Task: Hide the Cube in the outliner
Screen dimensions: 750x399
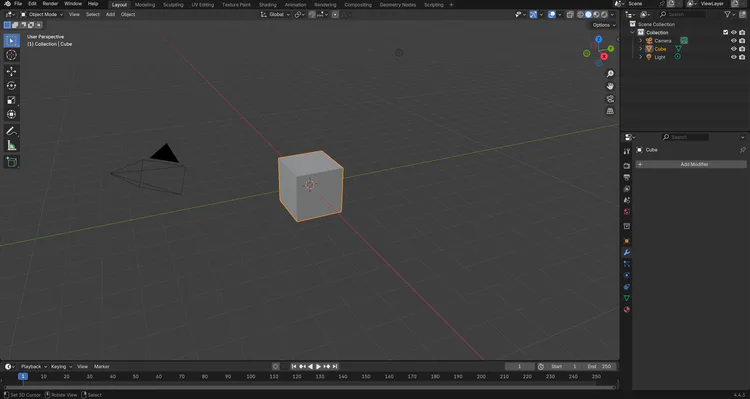Action: (734, 49)
